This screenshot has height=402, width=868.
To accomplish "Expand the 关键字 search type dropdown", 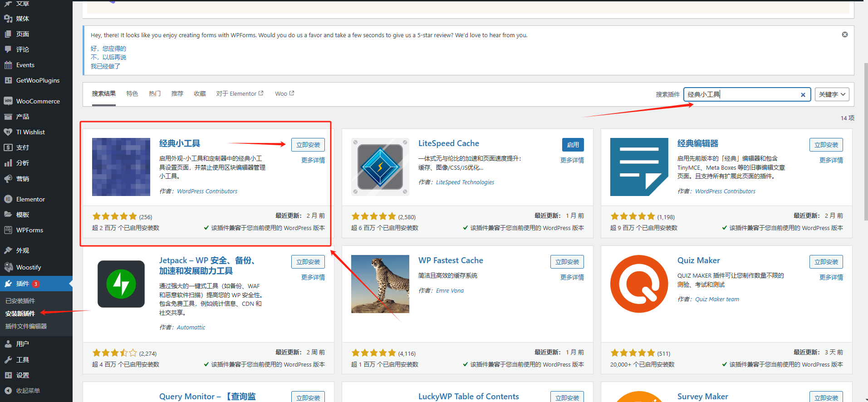I will pyautogui.click(x=832, y=94).
